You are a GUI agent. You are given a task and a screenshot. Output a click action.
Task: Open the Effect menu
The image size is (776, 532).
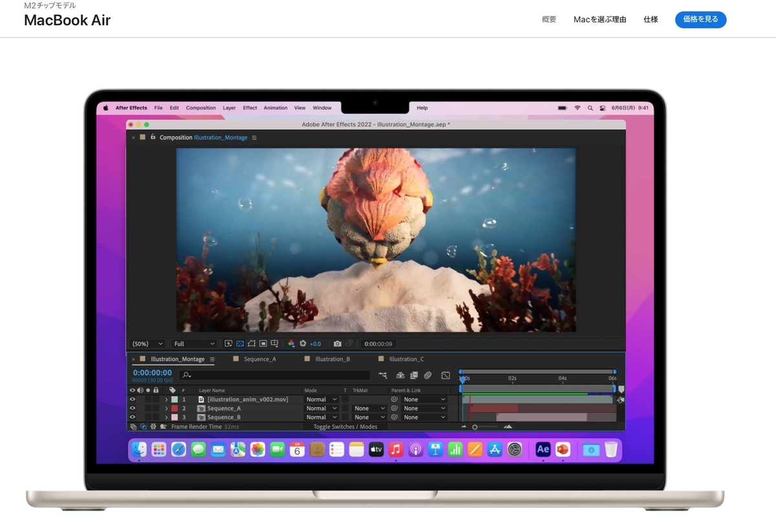(250, 108)
